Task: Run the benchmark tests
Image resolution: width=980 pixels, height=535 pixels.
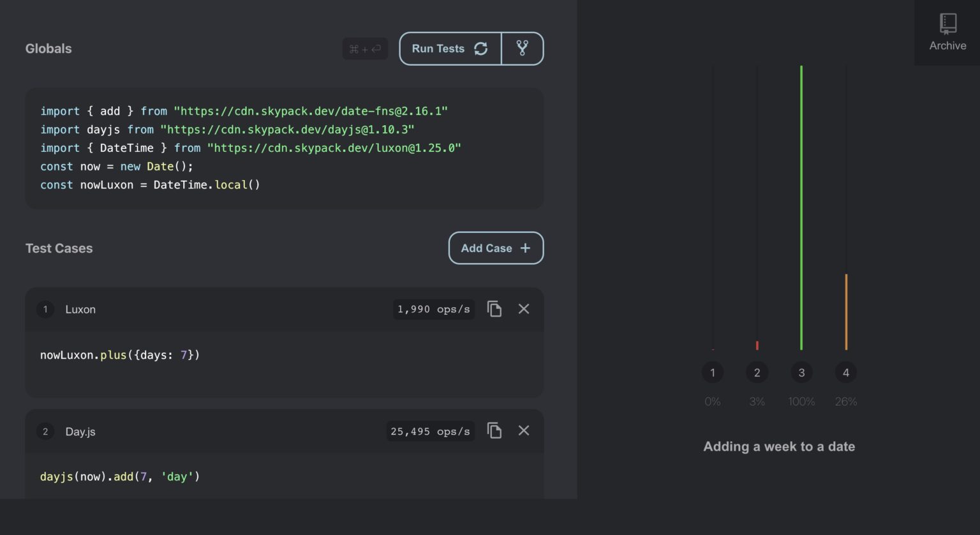Action: point(439,48)
